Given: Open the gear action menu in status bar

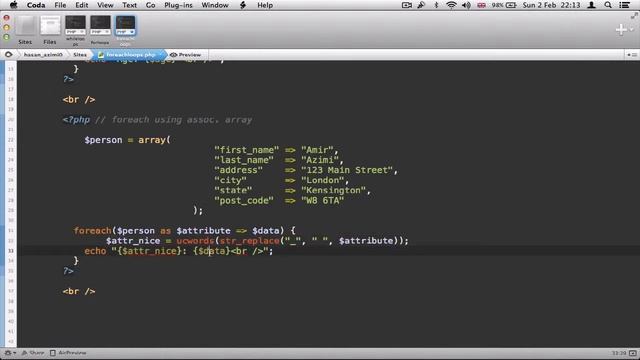Looking at the screenshot, I should (x=9, y=353).
